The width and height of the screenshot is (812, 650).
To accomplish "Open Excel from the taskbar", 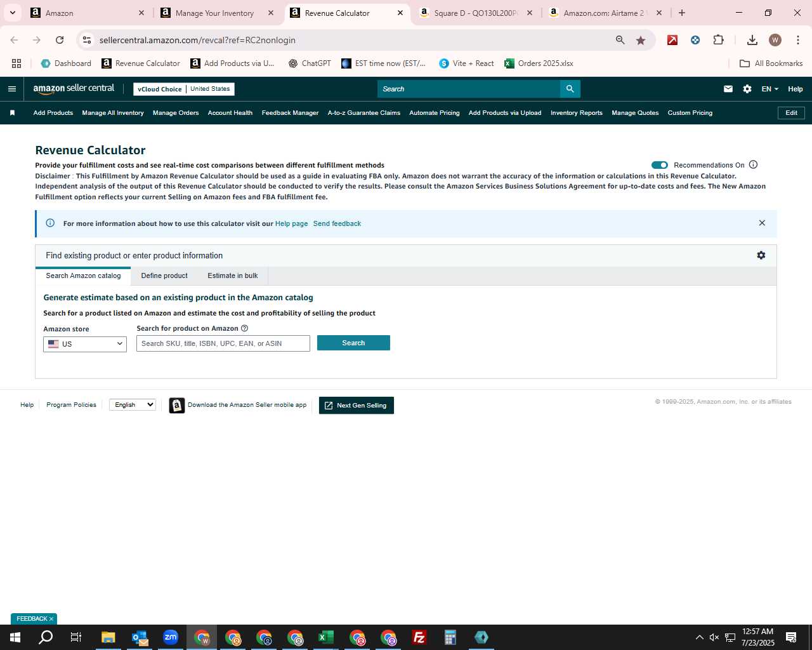I will tap(326, 637).
